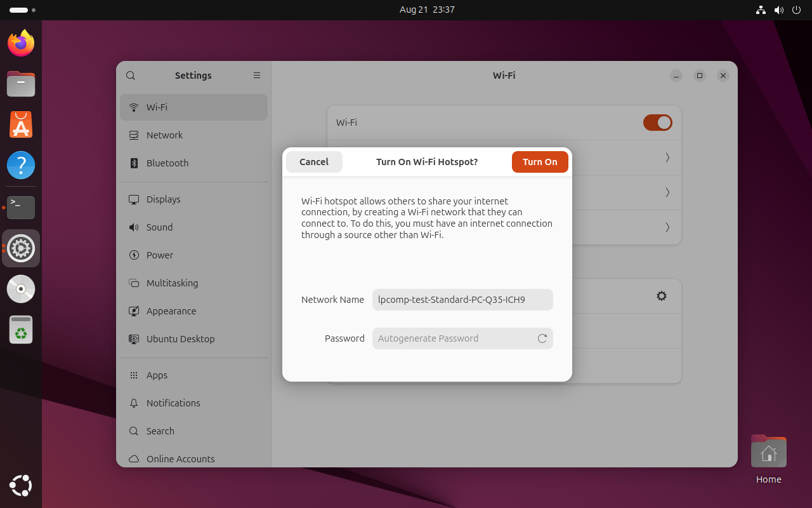Open the Network settings panel
This screenshot has width=812, height=508.
pos(193,135)
